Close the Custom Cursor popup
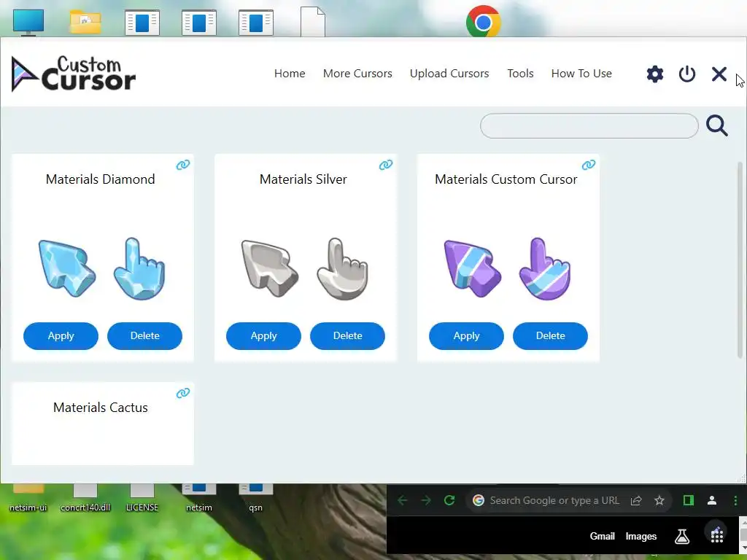The width and height of the screenshot is (747, 560). (719, 74)
